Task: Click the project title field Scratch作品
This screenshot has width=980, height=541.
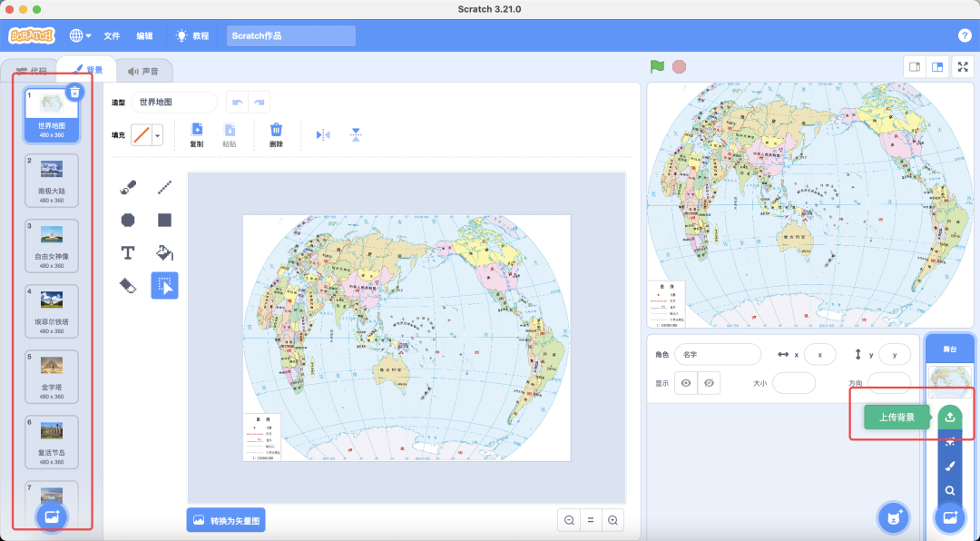Action: [290, 35]
